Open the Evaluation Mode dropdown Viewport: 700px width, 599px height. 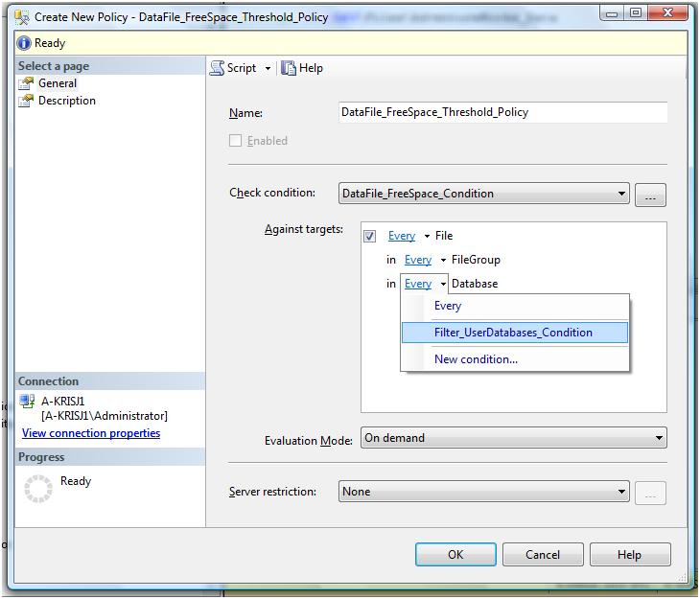tap(514, 438)
